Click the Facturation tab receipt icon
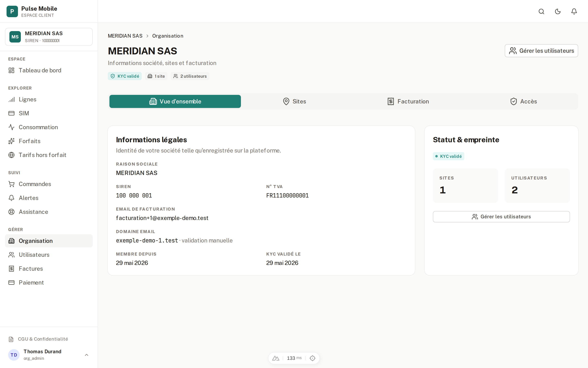This screenshot has width=588, height=368. tap(390, 101)
